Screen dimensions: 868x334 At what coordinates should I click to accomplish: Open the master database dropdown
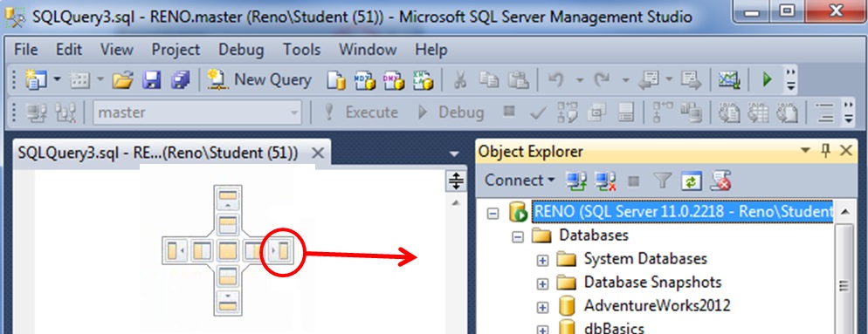(293, 112)
